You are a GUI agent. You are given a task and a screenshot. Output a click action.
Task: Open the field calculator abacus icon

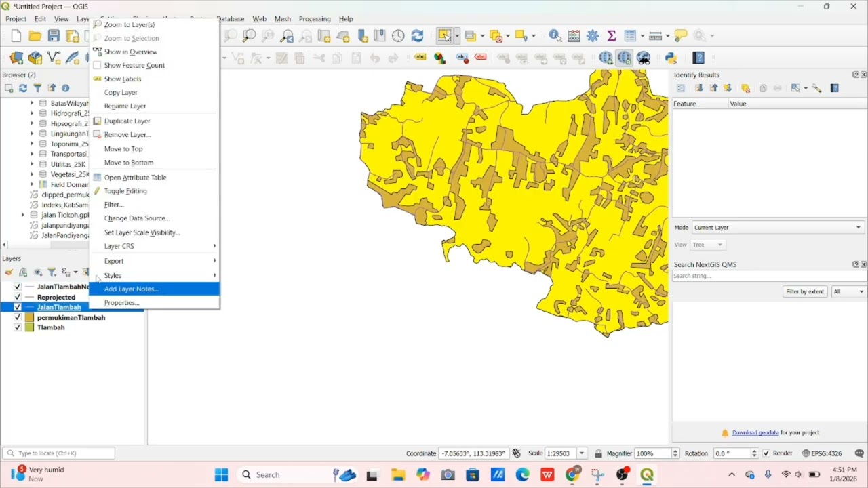pyautogui.click(x=574, y=36)
